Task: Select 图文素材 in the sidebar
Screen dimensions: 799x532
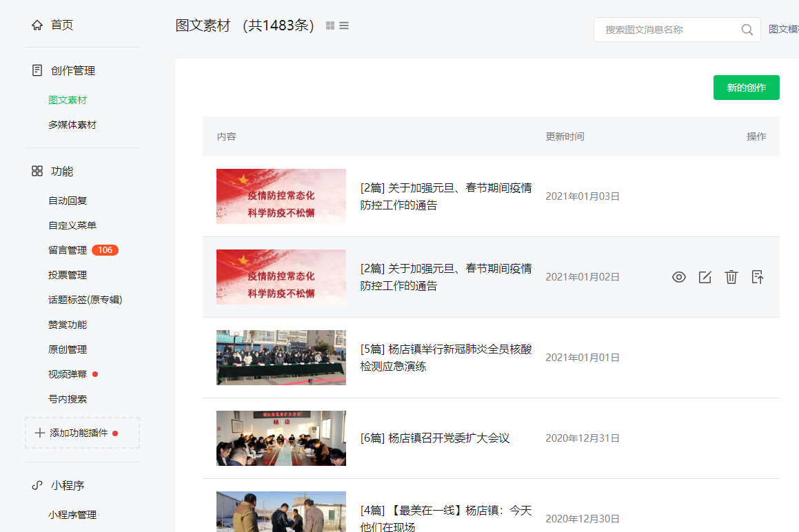Action: (x=68, y=100)
